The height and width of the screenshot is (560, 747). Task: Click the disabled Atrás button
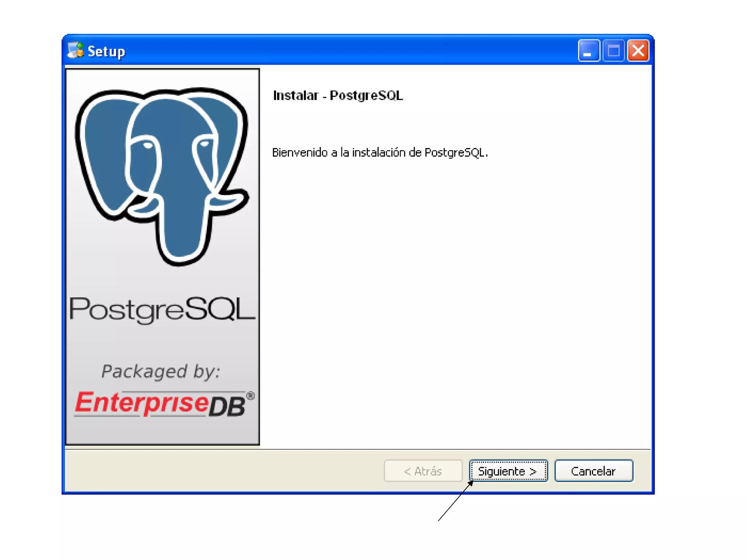tap(423, 471)
